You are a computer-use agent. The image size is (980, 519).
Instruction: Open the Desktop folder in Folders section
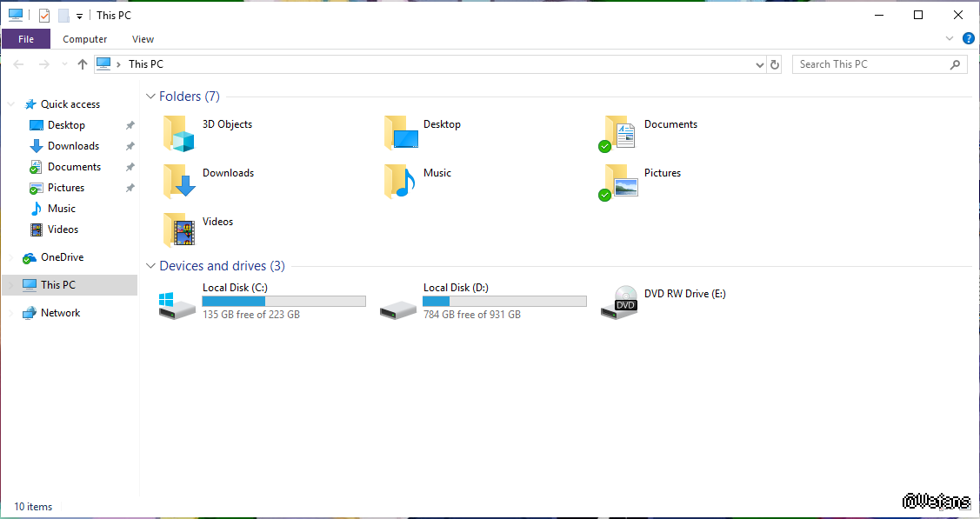(401, 133)
